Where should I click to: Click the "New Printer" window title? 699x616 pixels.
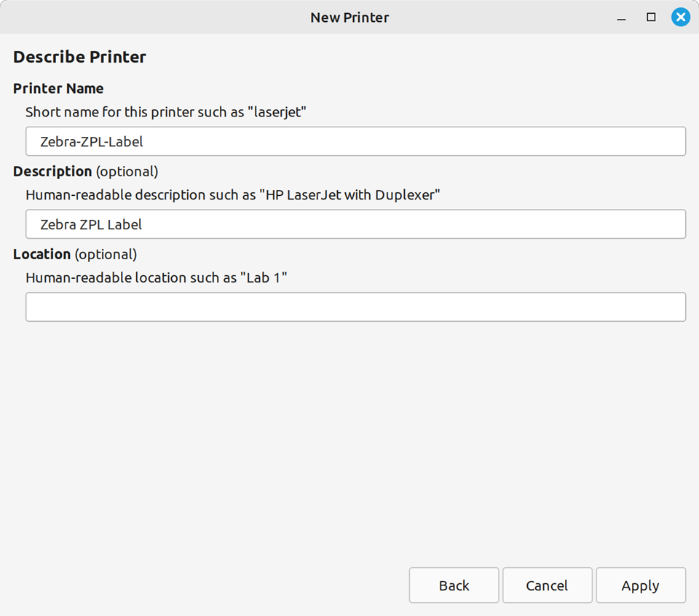pyautogui.click(x=349, y=17)
